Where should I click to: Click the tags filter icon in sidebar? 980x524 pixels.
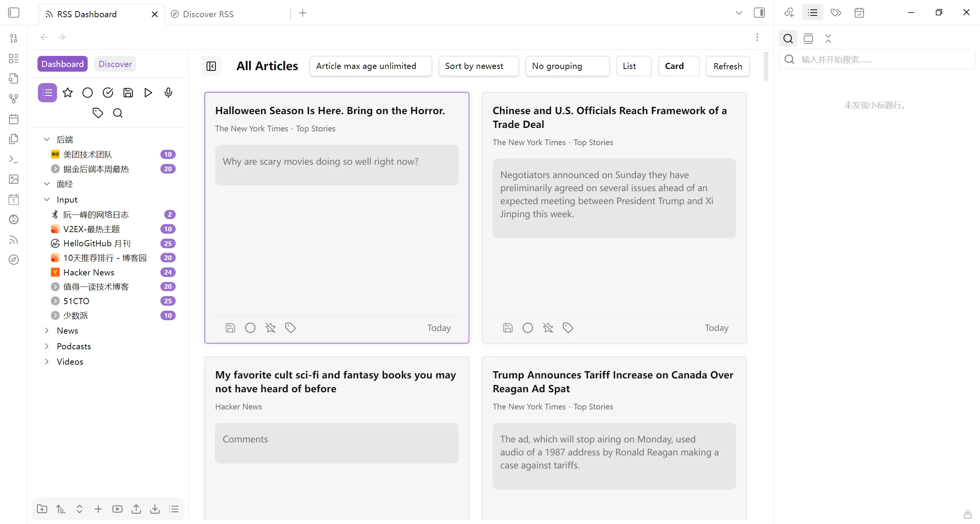pyautogui.click(x=98, y=113)
